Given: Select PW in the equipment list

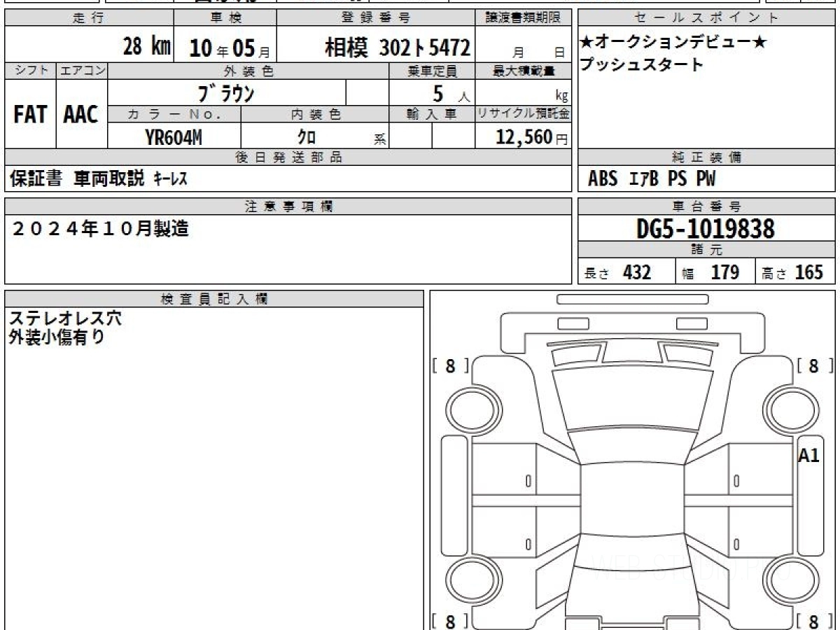Looking at the screenshot, I should [x=706, y=179].
